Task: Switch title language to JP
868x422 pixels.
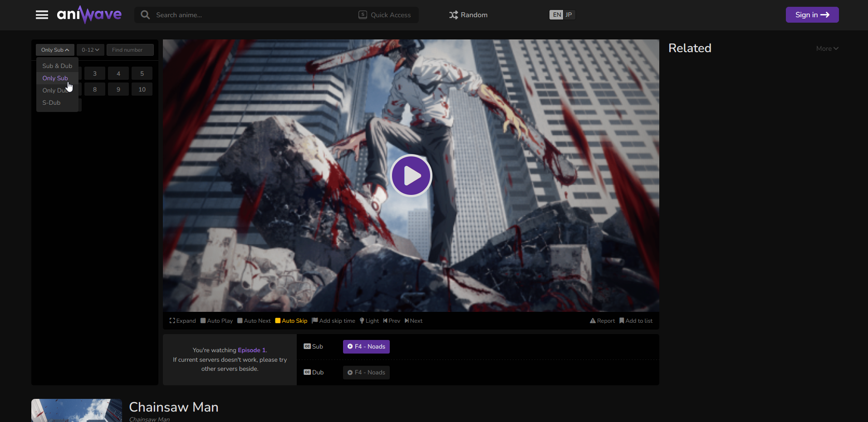Action: point(569,15)
